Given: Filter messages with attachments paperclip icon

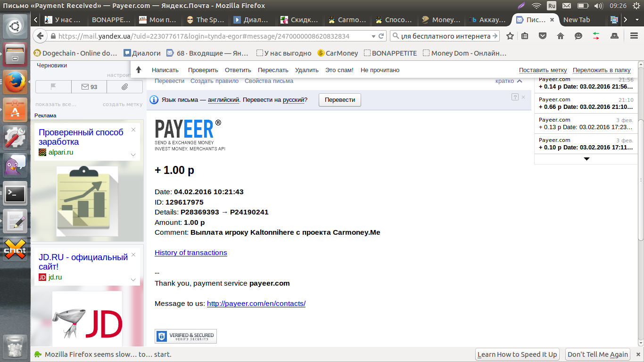Looking at the screenshot, I should pyautogui.click(x=125, y=87).
